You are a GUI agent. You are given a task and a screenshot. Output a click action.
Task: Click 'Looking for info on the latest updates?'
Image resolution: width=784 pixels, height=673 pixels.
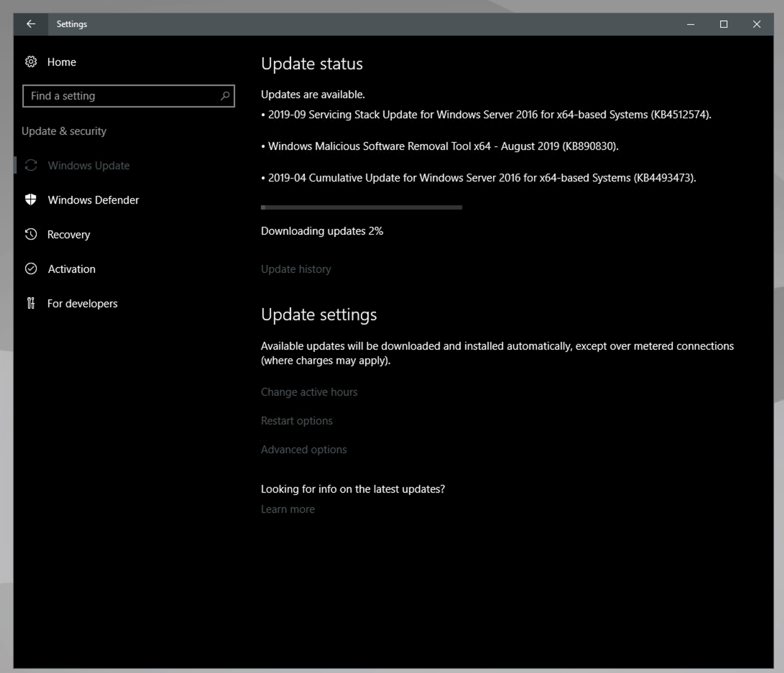pos(353,489)
